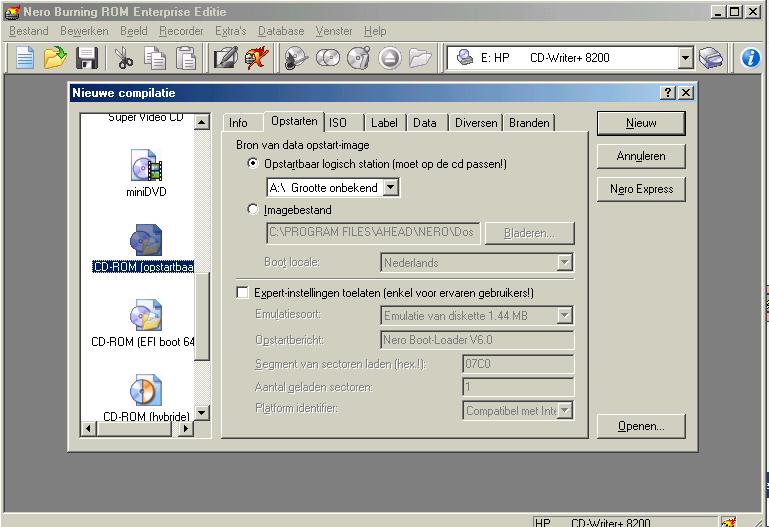The width and height of the screenshot is (769, 527).
Task: Click Nero flame icon in status bar
Action: tap(729, 522)
